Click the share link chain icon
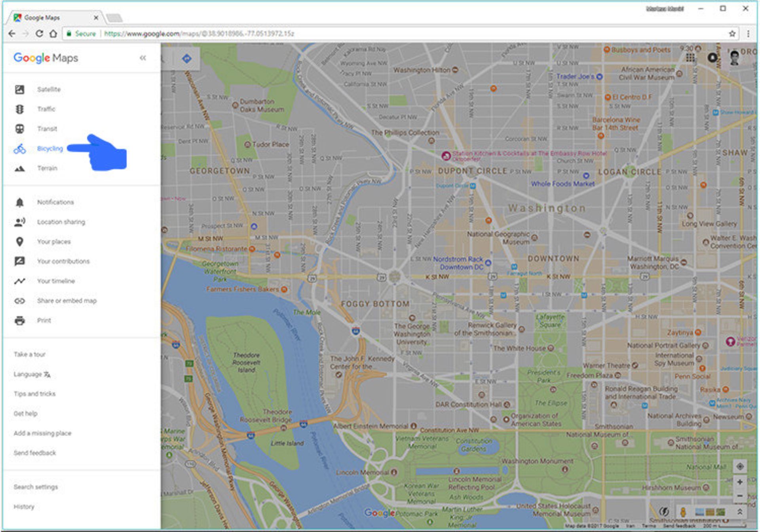 19,301
